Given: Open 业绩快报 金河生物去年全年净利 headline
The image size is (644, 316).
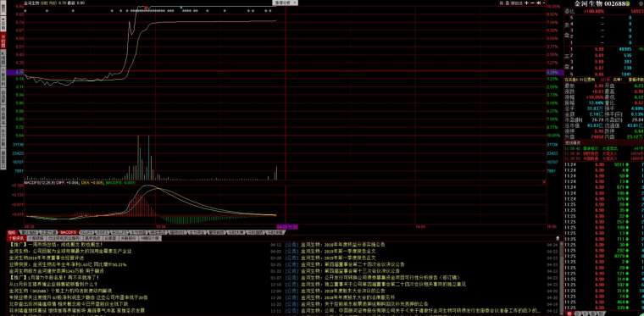Looking at the screenshot, I should point(68,264).
